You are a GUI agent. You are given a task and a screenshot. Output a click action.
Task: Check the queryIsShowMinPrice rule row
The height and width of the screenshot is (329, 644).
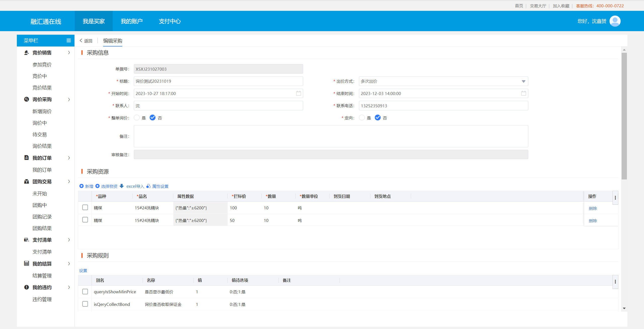pos(85,292)
